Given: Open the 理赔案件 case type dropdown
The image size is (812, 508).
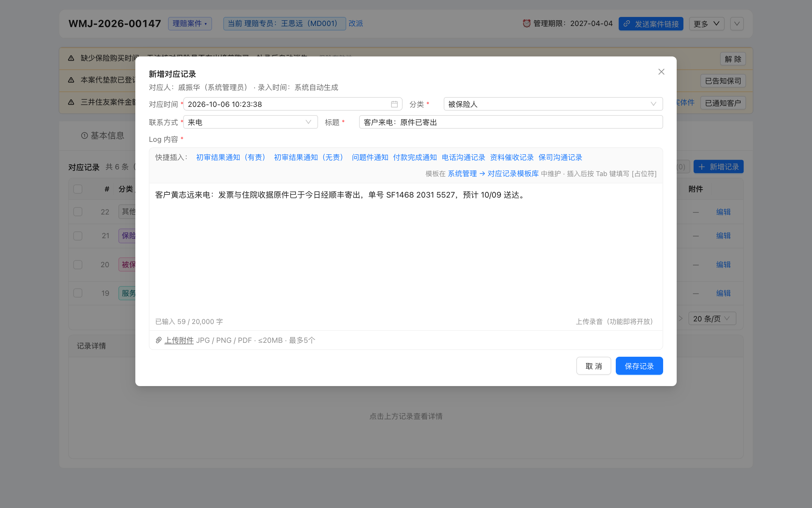Looking at the screenshot, I should click(x=190, y=24).
